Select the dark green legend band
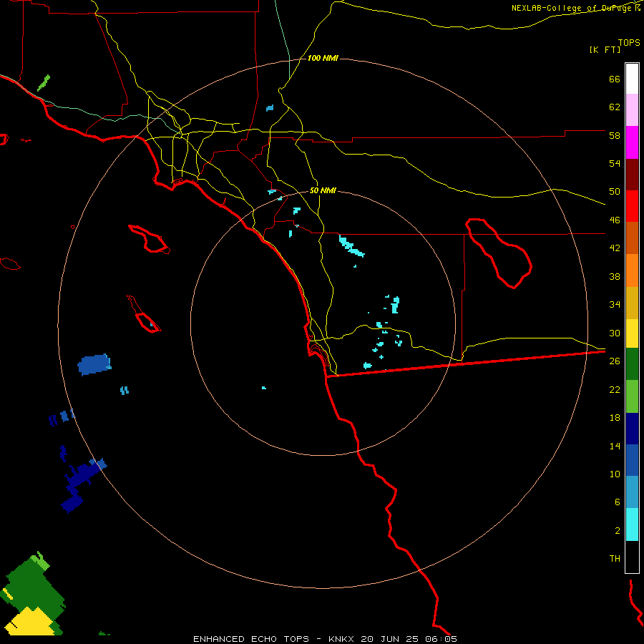644x644 pixels. point(632,364)
